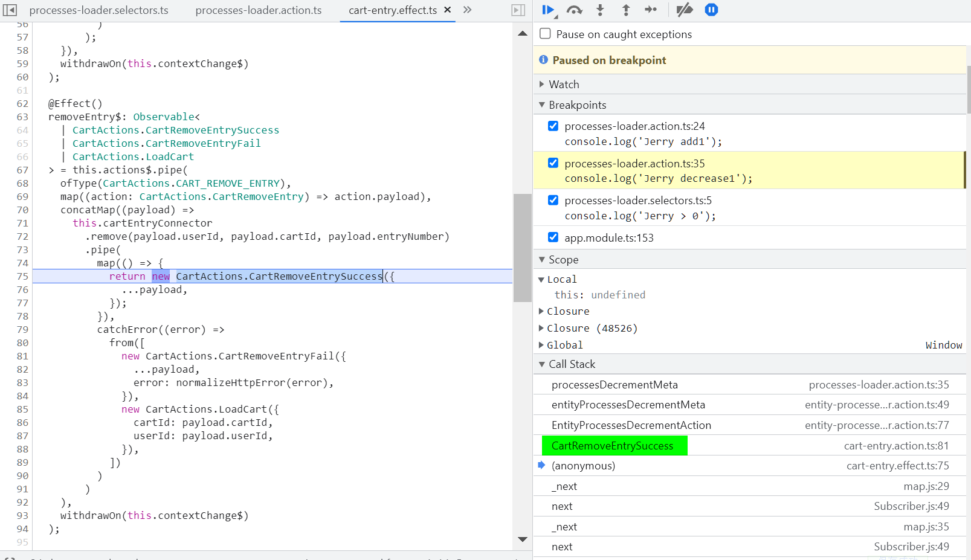The image size is (971, 560).
Task: Deactivate all breakpoints
Action: click(x=685, y=10)
